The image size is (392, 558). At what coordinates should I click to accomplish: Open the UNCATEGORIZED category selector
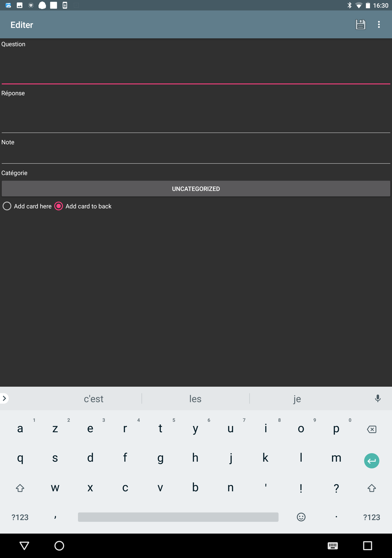196,189
